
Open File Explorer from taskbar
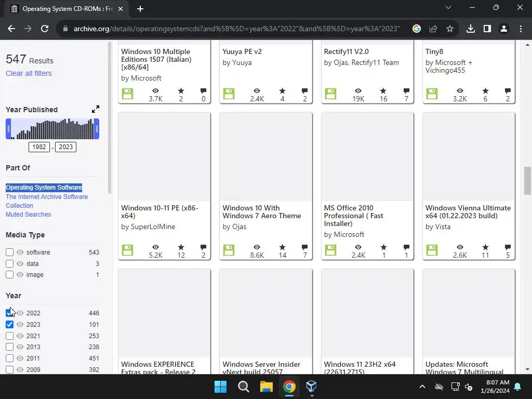pos(267,387)
